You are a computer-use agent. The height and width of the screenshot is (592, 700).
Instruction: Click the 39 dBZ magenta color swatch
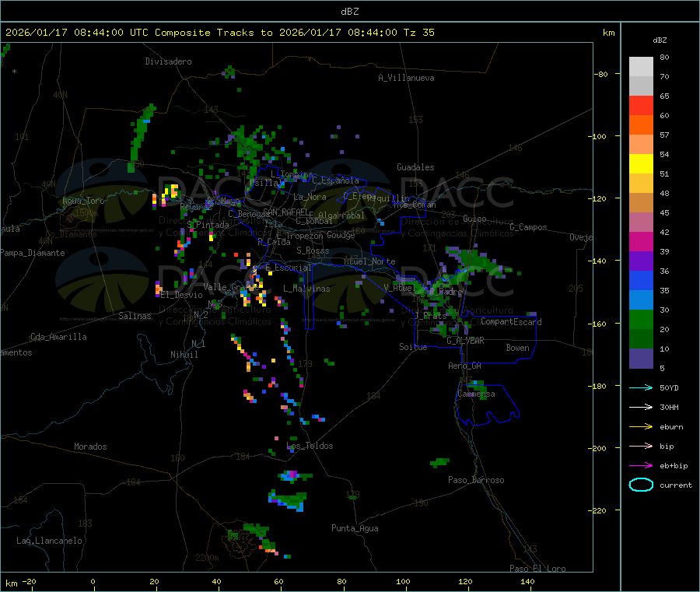tap(641, 241)
